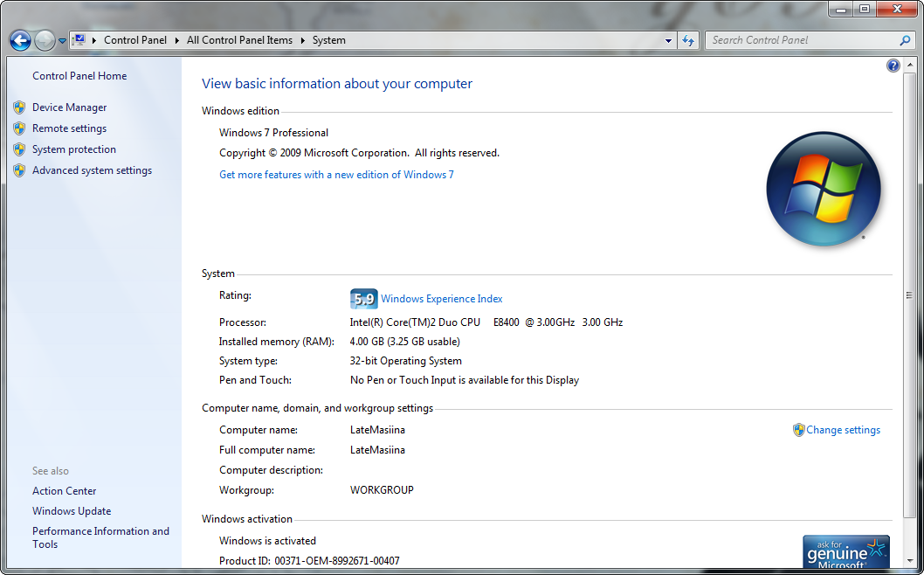Refresh the System page via address bar button
The image size is (924, 575).
click(x=688, y=40)
